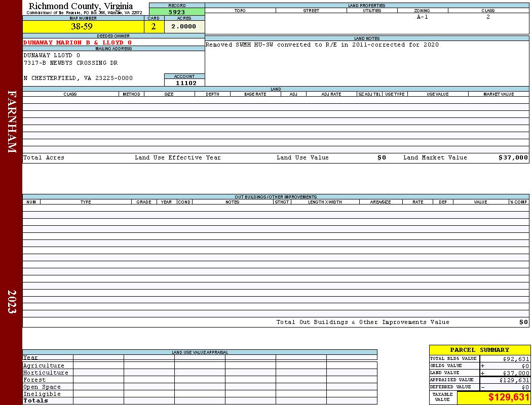
Task: Click the METHOD column header in Land table
Action: click(131, 94)
